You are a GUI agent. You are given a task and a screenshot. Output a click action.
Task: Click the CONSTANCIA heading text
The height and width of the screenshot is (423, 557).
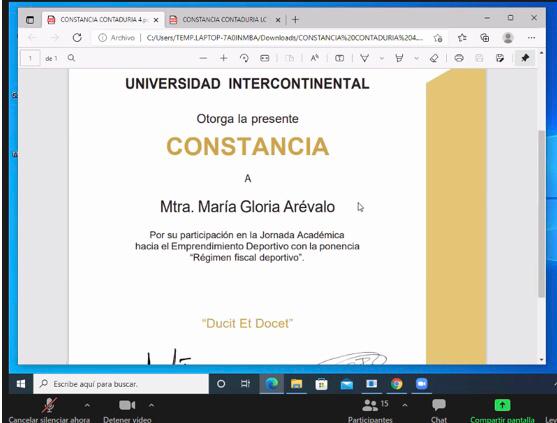[248, 146]
